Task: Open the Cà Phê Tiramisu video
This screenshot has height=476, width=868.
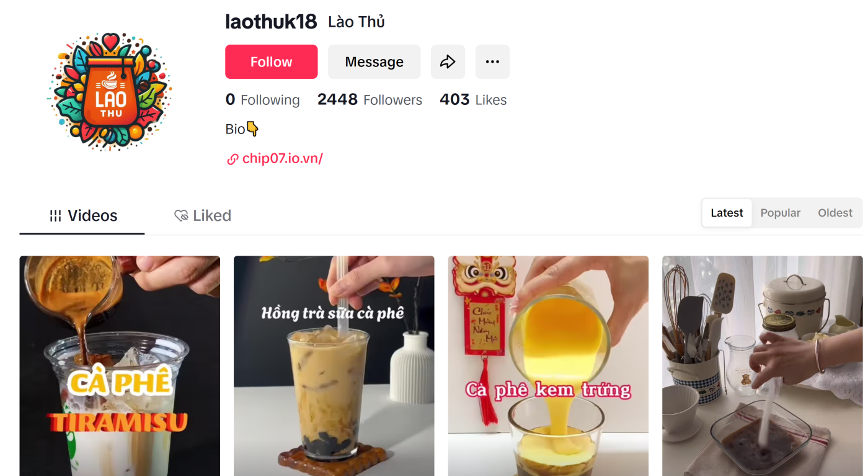Action: click(x=120, y=366)
